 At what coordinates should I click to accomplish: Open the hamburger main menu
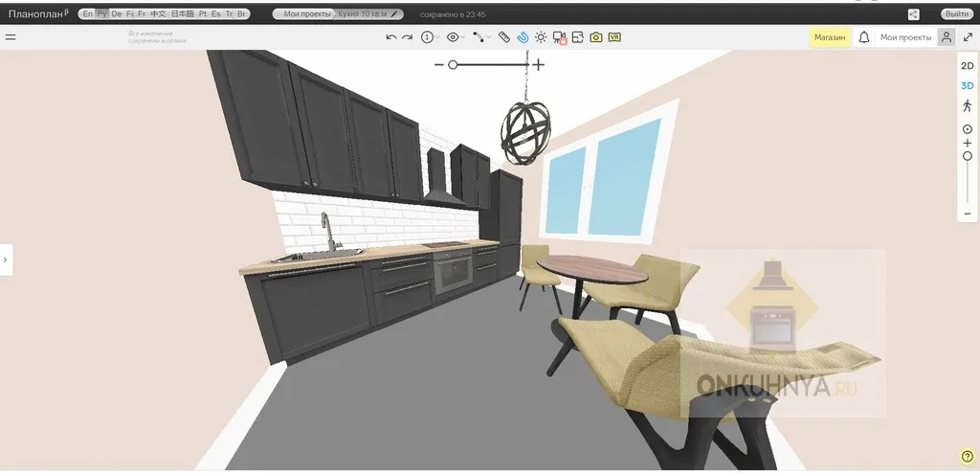pyautogui.click(x=11, y=37)
